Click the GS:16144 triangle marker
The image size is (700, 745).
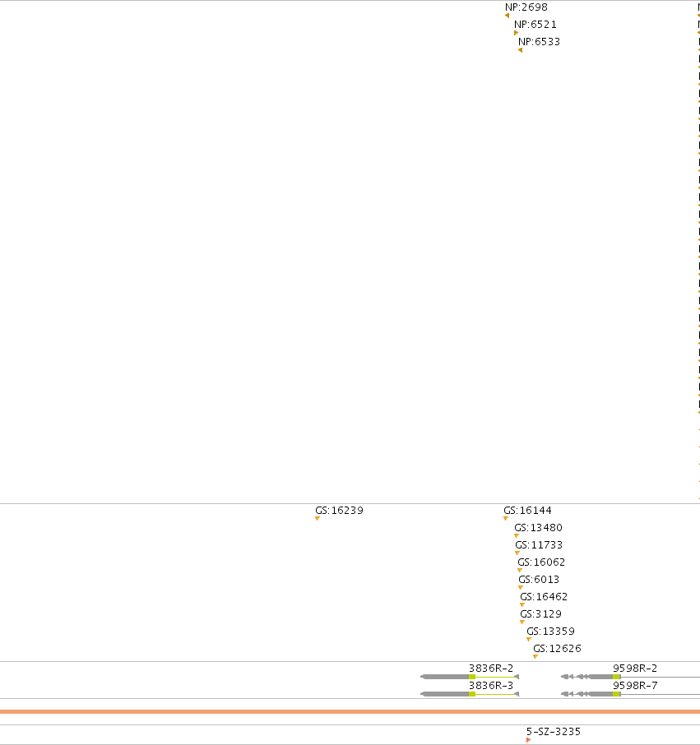506,518
